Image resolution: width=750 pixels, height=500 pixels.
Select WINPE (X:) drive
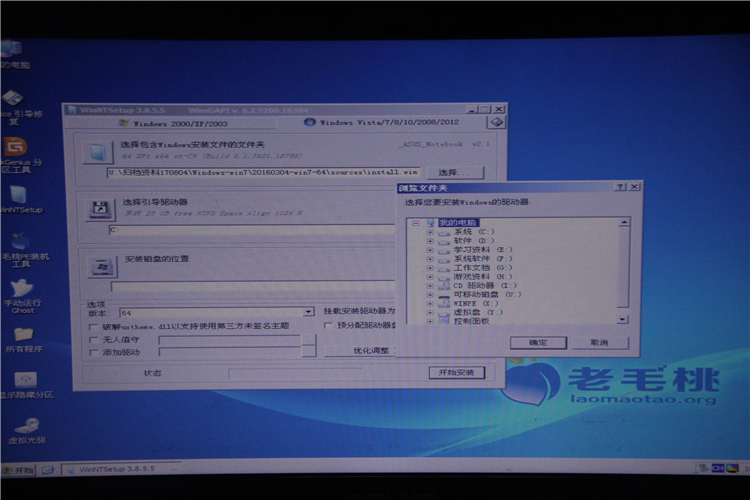tap(475, 303)
